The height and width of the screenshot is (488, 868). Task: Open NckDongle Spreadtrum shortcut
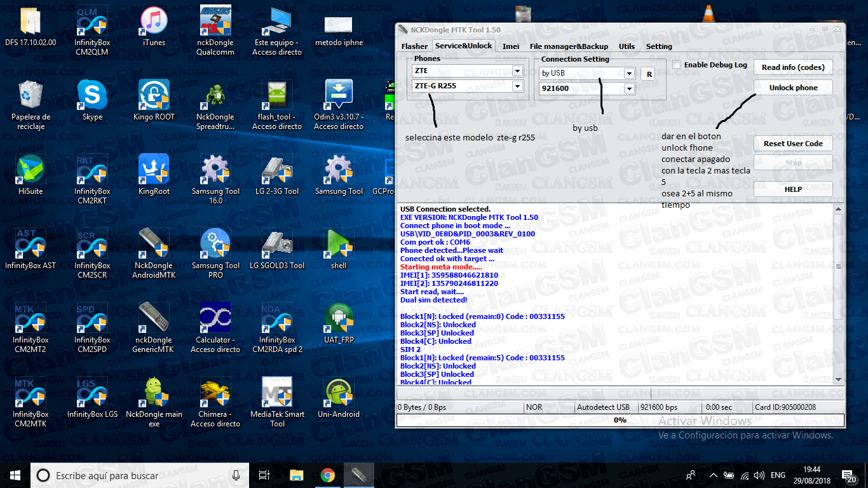pyautogui.click(x=215, y=105)
